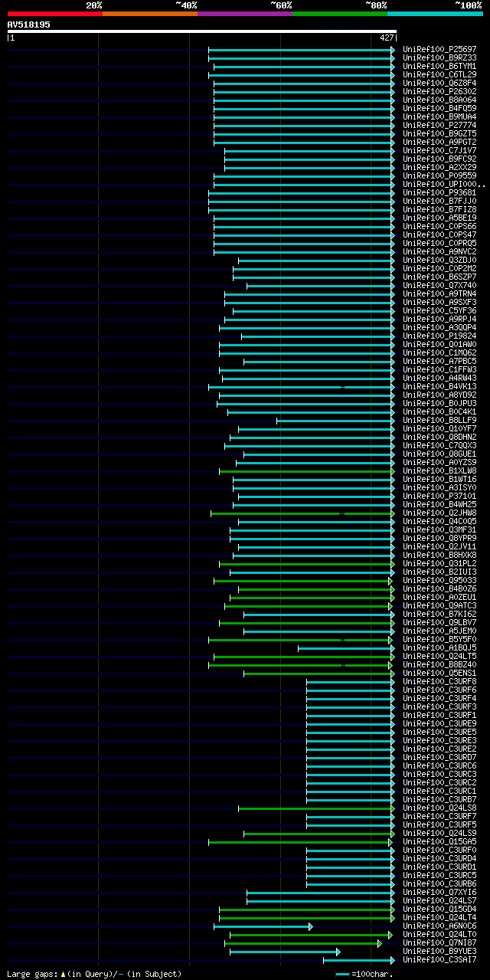This screenshot has width=490, height=980.
Task: Click the green ~80% legend color bar
Action: (x=340, y=14)
